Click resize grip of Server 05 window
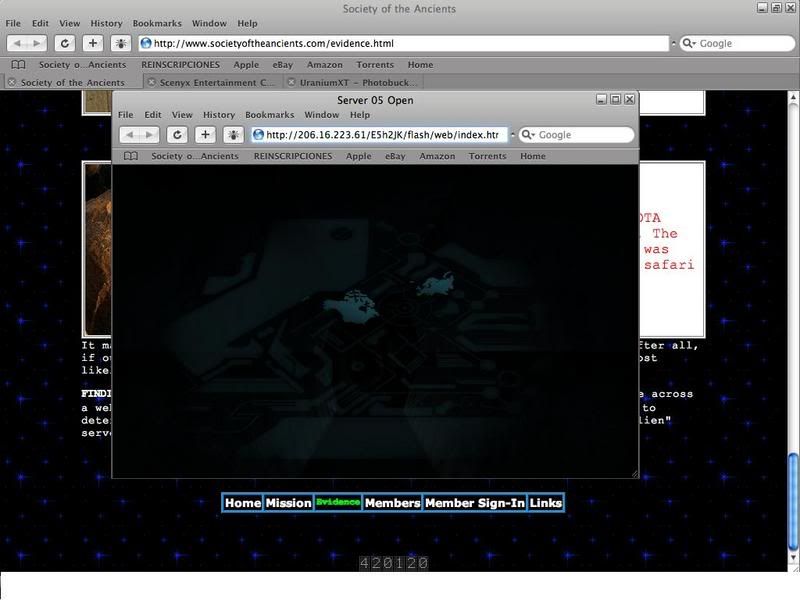Image resolution: width=800 pixels, height=600 pixels. (634, 473)
